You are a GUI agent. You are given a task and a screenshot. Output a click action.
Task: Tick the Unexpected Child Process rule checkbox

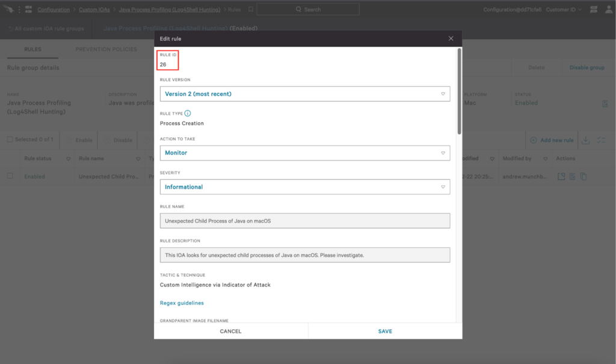coord(11,176)
